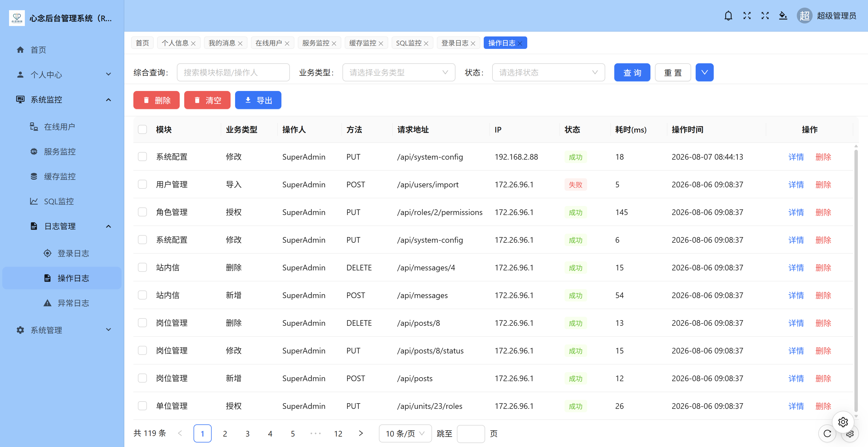
Task: Toggle the select-all checkbox in table header
Action: 142,130
